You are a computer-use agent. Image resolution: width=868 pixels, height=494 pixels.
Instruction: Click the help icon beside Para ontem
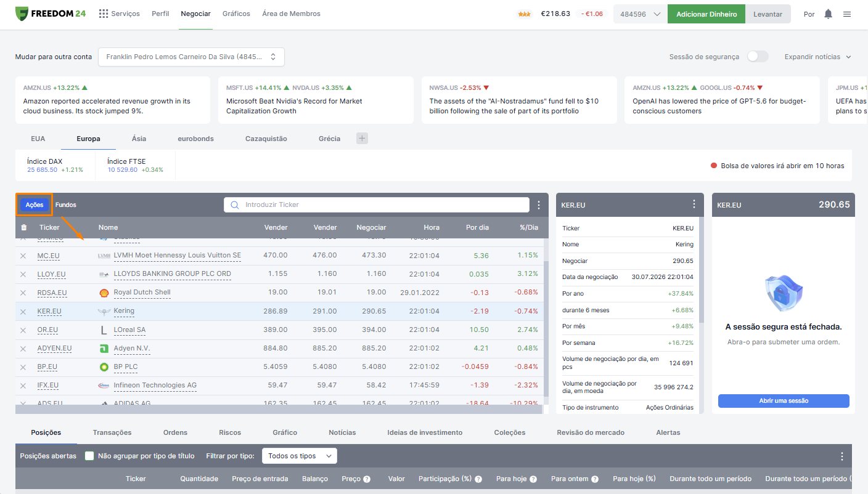point(595,479)
